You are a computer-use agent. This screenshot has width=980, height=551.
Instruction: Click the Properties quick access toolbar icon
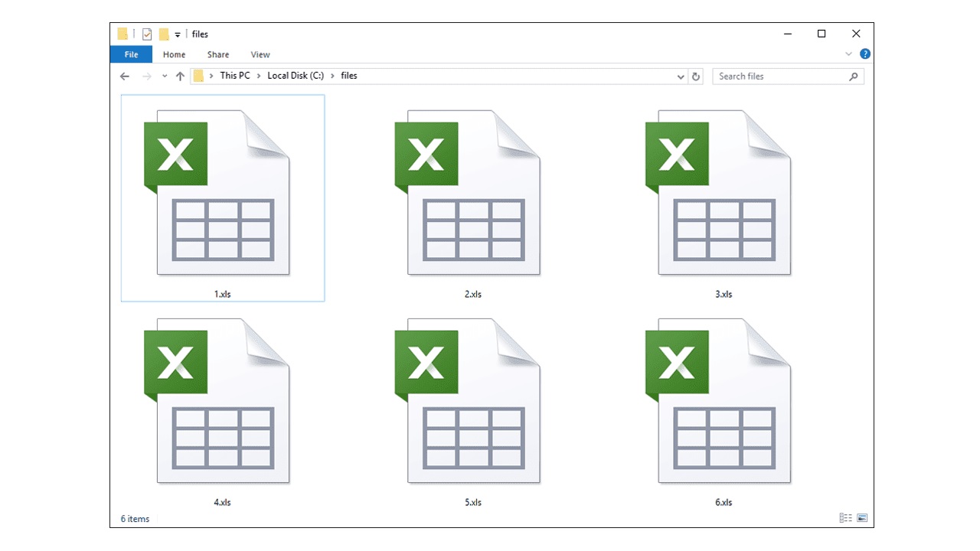[x=147, y=34]
